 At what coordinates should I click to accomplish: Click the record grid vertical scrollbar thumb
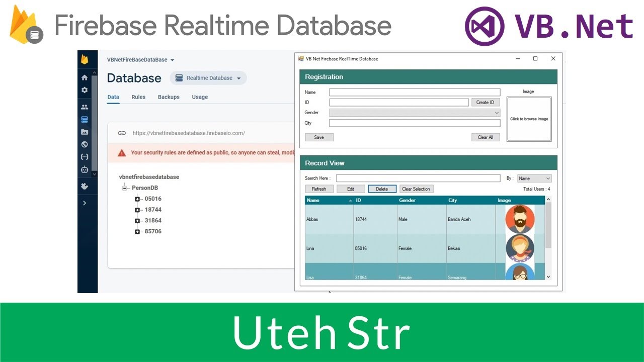(x=548, y=225)
